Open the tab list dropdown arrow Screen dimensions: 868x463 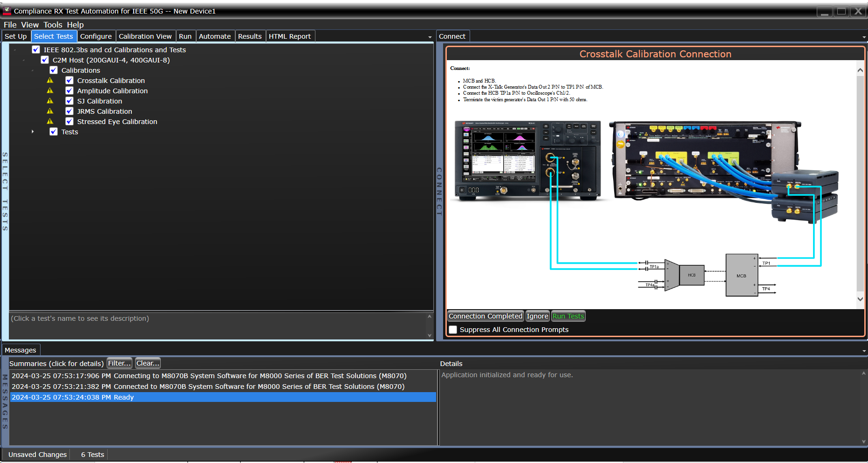[430, 37]
